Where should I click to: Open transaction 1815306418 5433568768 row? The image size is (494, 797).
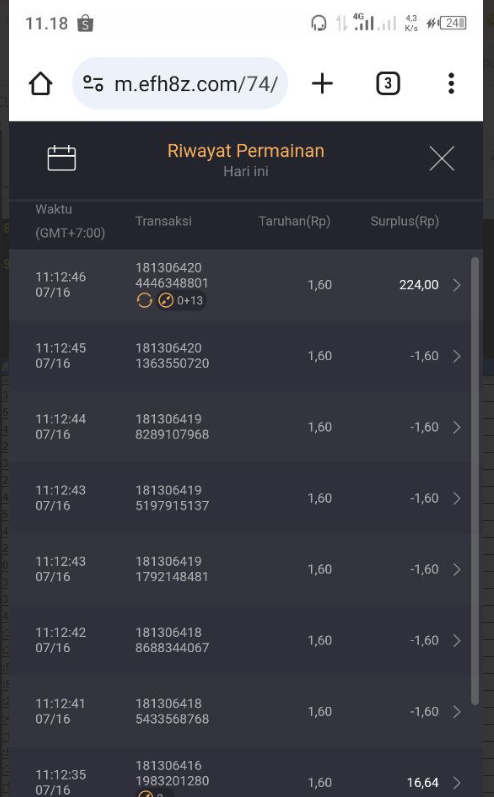click(246, 712)
